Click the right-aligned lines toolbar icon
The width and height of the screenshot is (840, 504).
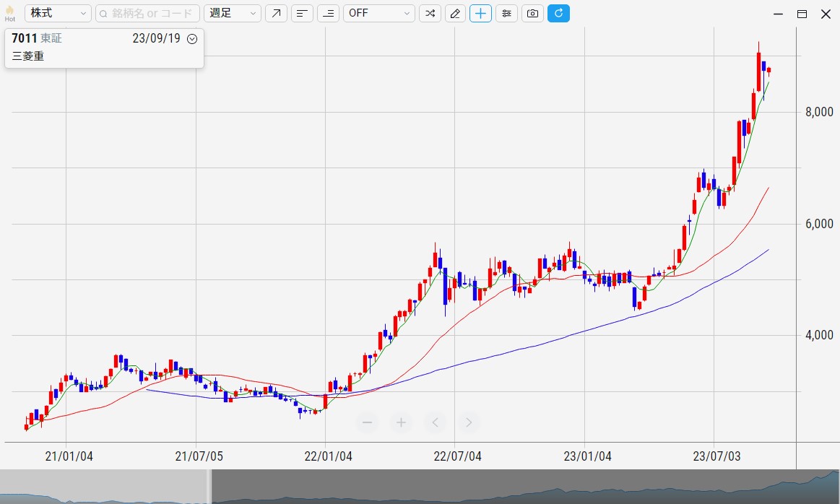point(329,14)
